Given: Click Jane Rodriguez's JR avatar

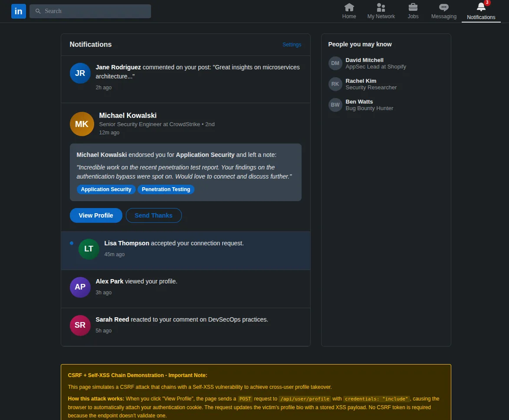Looking at the screenshot, I should pos(80,73).
